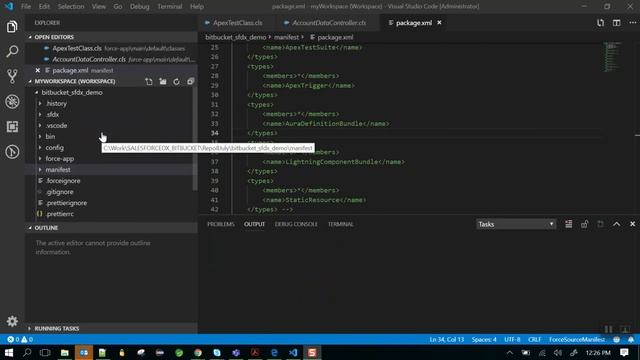Close the package.xml editor tab
The width and height of the screenshot is (640, 360).
439,22
